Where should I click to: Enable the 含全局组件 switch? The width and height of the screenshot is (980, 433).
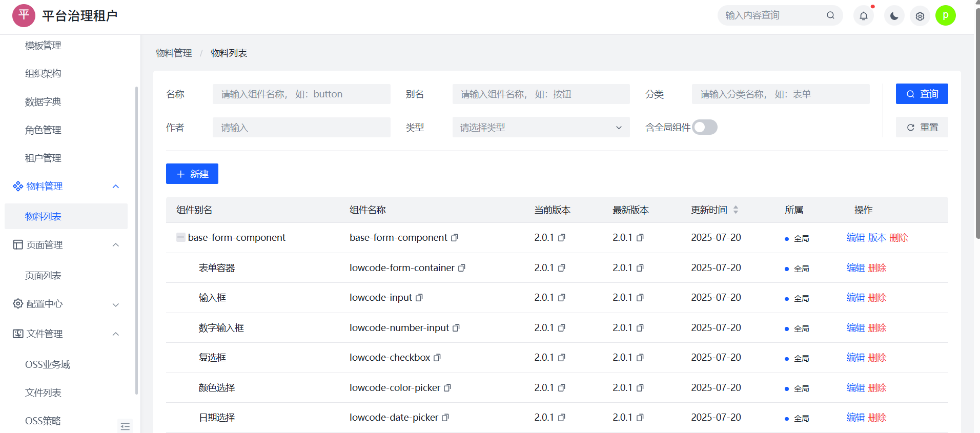(704, 127)
